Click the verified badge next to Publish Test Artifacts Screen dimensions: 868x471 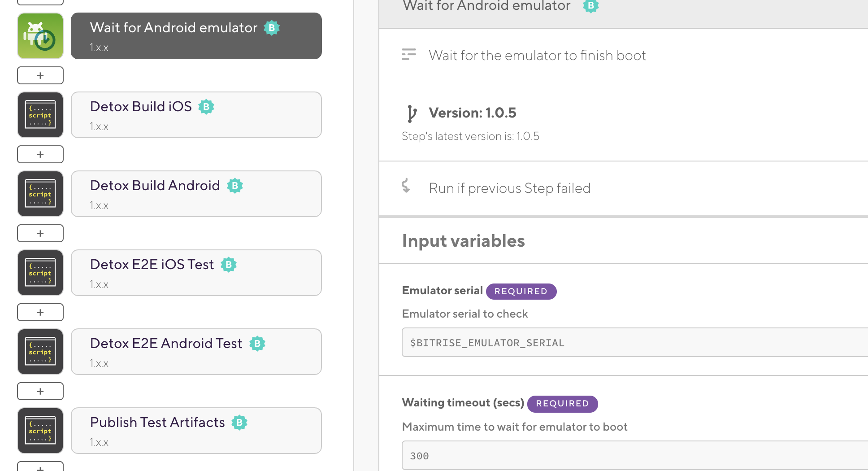(239, 423)
